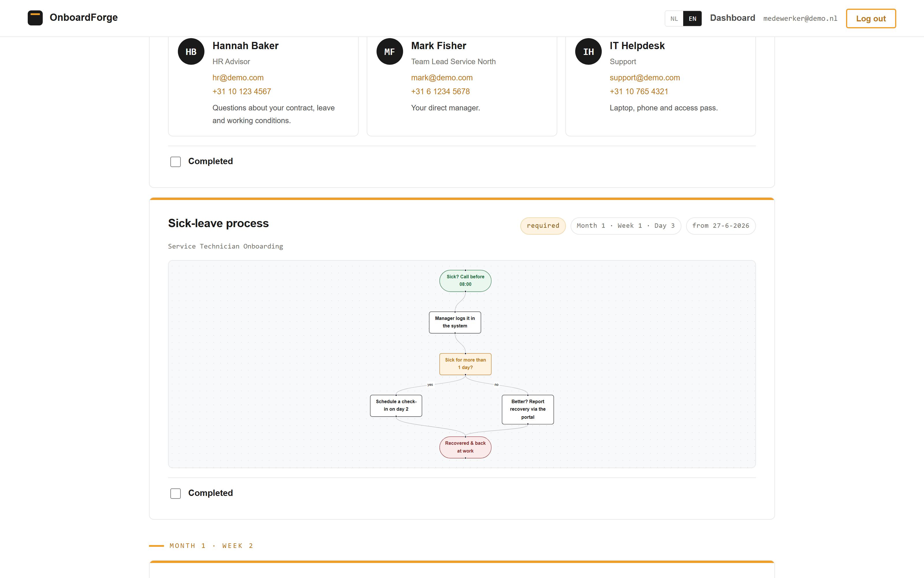Open Mark Fisher's MF avatar

coord(390,52)
